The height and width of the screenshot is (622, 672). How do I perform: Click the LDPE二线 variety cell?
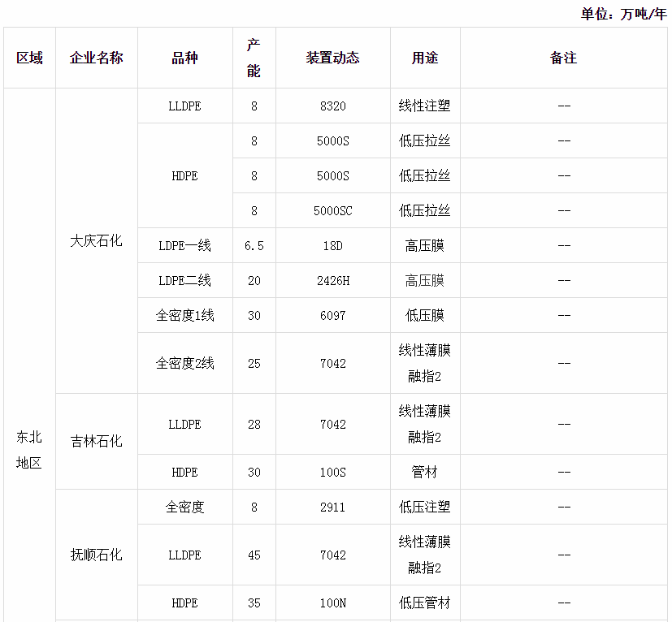point(184,281)
